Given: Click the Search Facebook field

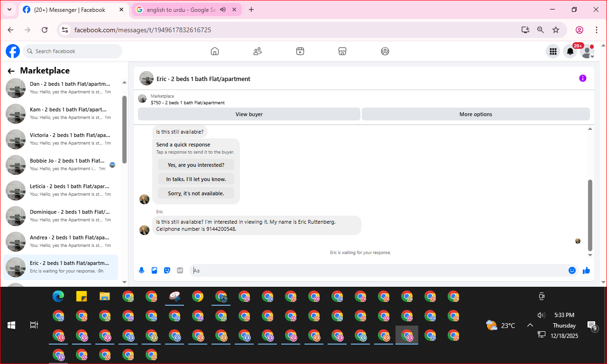Looking at the screenshot, I should click(72, 51).
